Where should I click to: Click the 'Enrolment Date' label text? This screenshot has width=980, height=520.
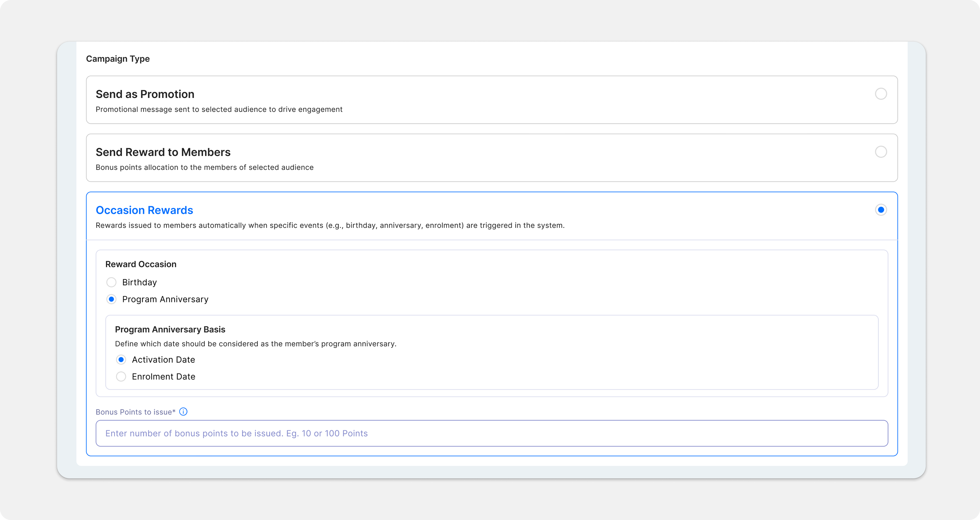tap(164, 377)
